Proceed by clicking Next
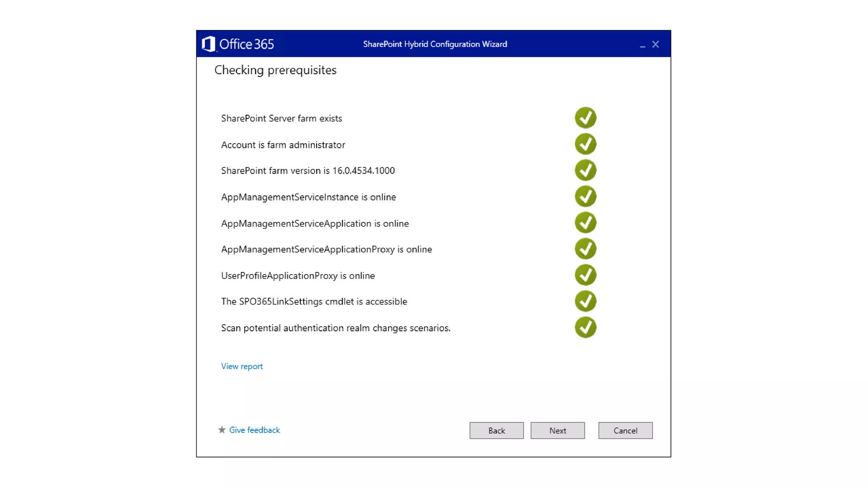Image resolution: width=868 pixels, height=488 pixels. pyautogui.click(x=557, y=430)
